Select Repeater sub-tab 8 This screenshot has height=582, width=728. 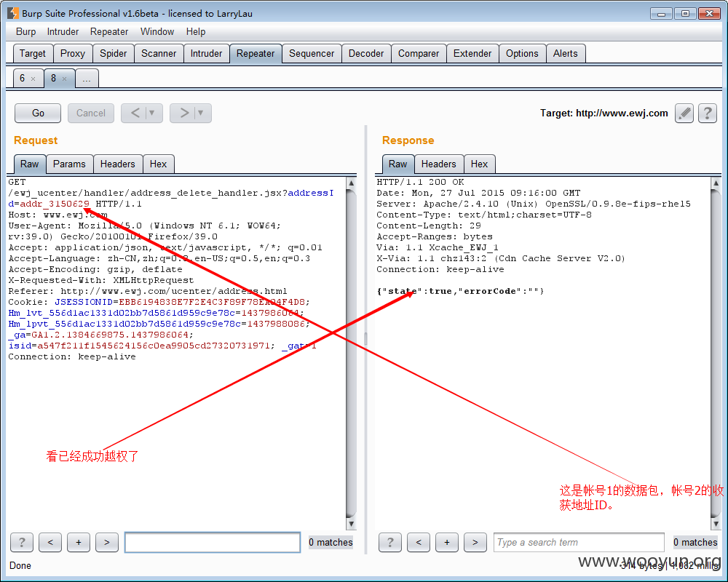(53, 79)
